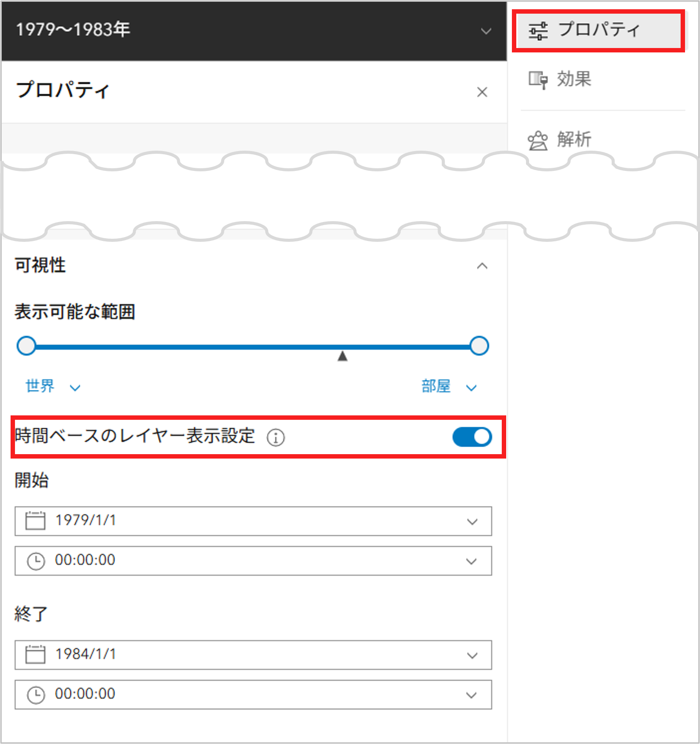This screenshot has height=744, width=700.
Task: Toggle 時間ベースのレイヤー表示設定 switch off
Action: [x=472, y=437]
